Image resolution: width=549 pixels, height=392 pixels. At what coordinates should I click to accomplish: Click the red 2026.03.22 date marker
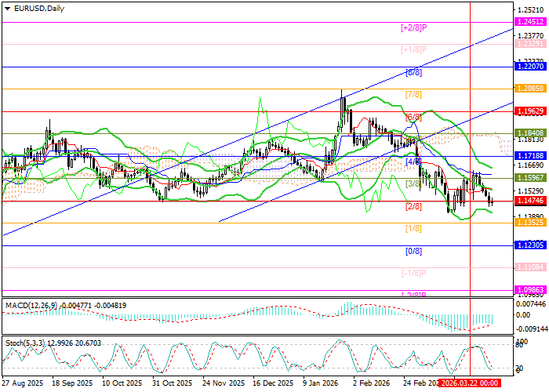coord(469,384)
